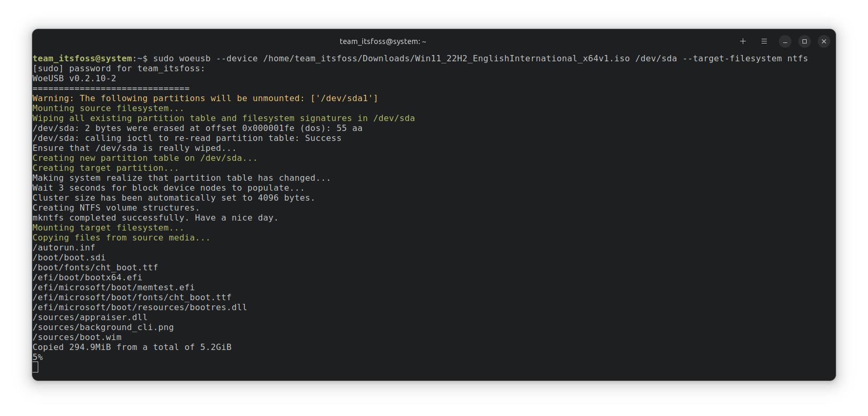Click the unmount warning for /dev/sda1
868x416 pixels.
pos(205,98)
